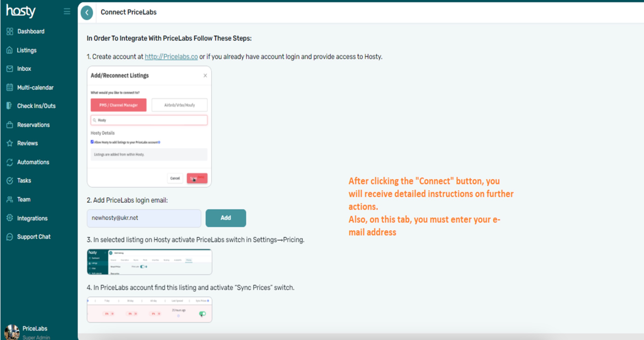Click the PriceLabs user avatar
Image resolution: width=644 pixels, height=340 pixels.
click(x=12, y=332)
